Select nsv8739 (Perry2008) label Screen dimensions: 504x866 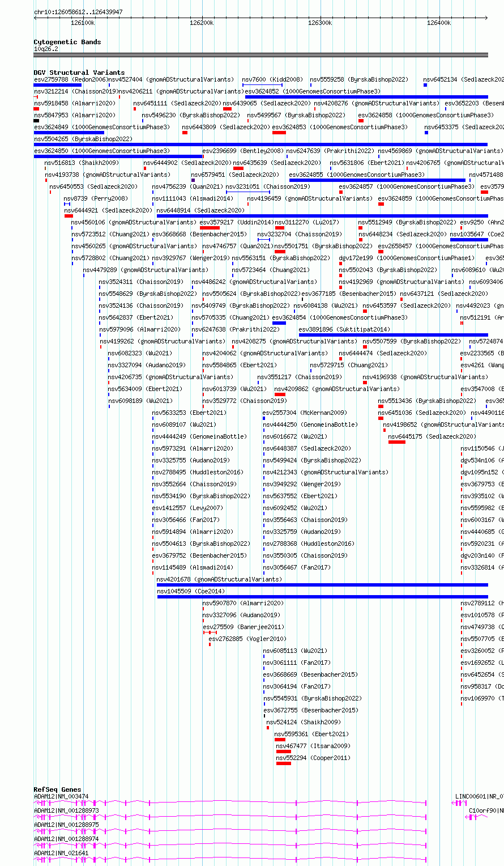pos(96,198)
